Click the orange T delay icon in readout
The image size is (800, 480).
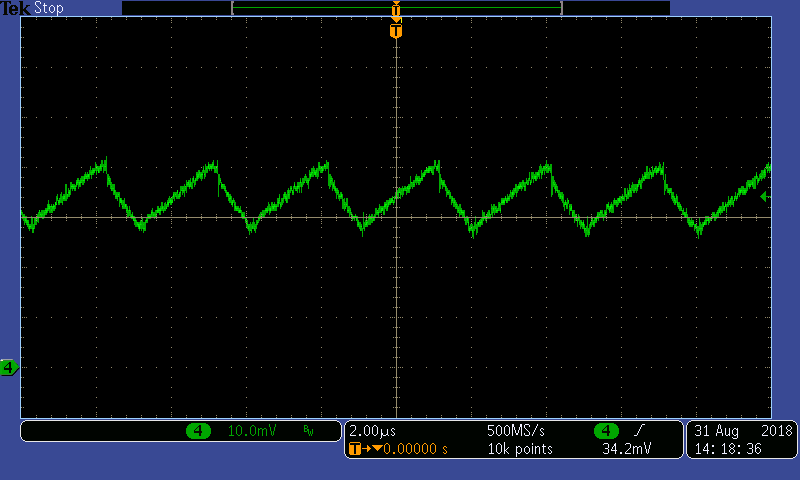355,449
